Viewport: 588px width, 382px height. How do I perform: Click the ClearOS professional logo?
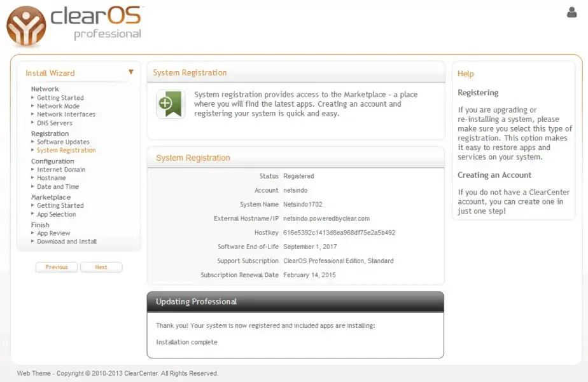pos(74,25)
